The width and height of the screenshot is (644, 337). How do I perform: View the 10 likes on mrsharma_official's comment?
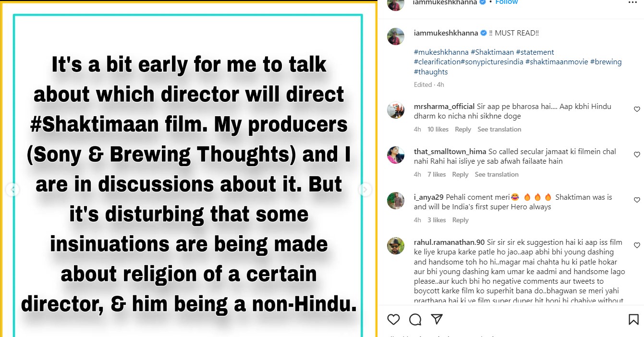(x=438, y=129)
